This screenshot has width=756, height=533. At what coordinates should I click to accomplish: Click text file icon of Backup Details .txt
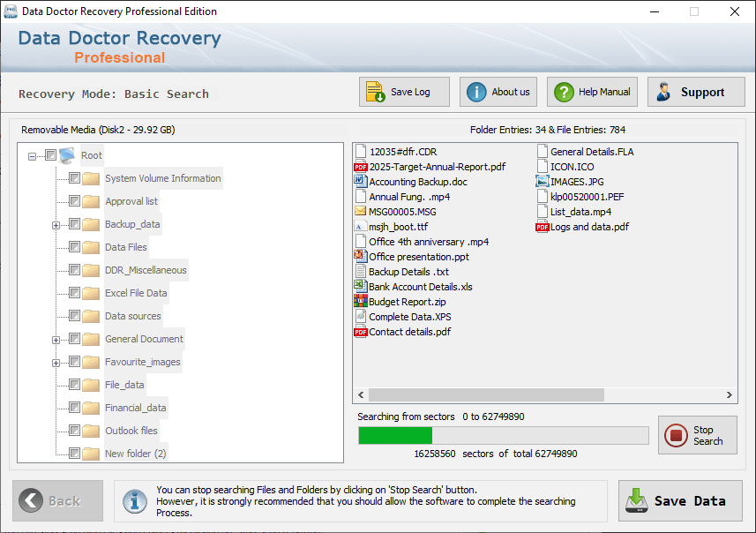pos(360,271)
